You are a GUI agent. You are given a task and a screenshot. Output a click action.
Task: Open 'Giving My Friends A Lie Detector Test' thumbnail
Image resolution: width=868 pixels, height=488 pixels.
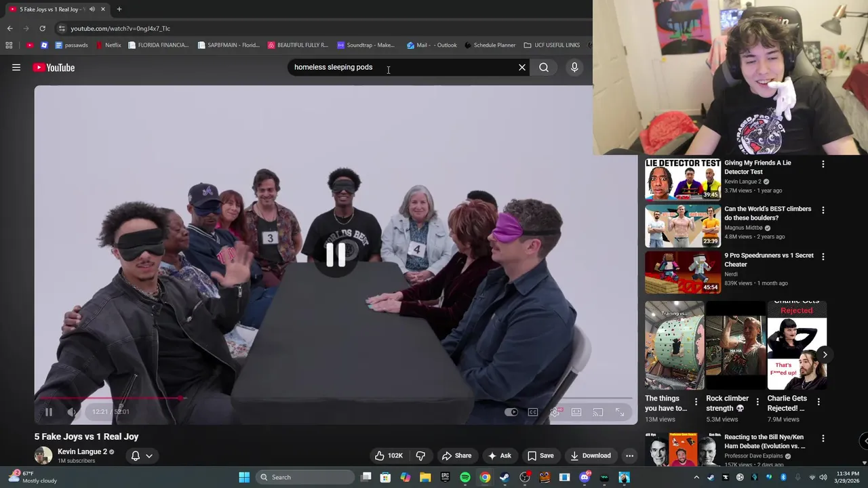coord(683,180)
